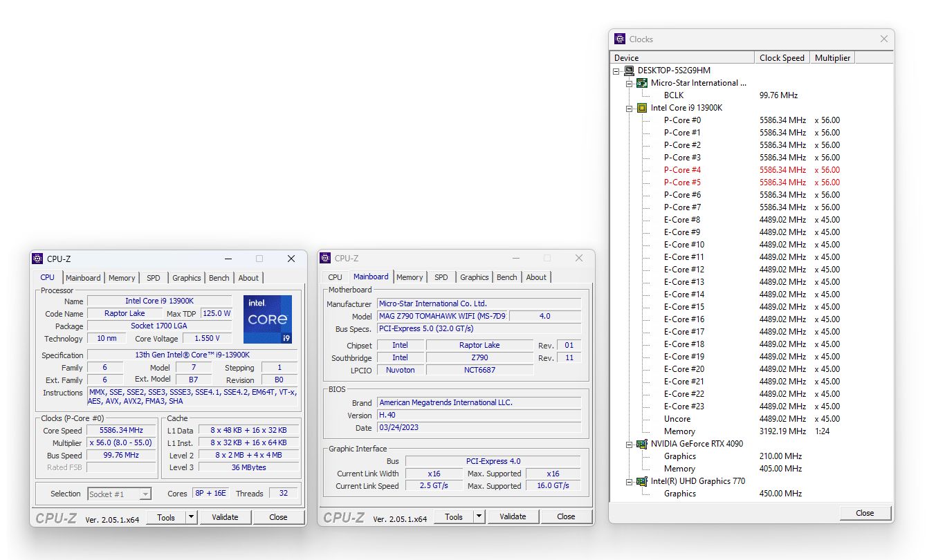Select the Uncore row
This screenshot has width=927, height=560.
(752, 419)
